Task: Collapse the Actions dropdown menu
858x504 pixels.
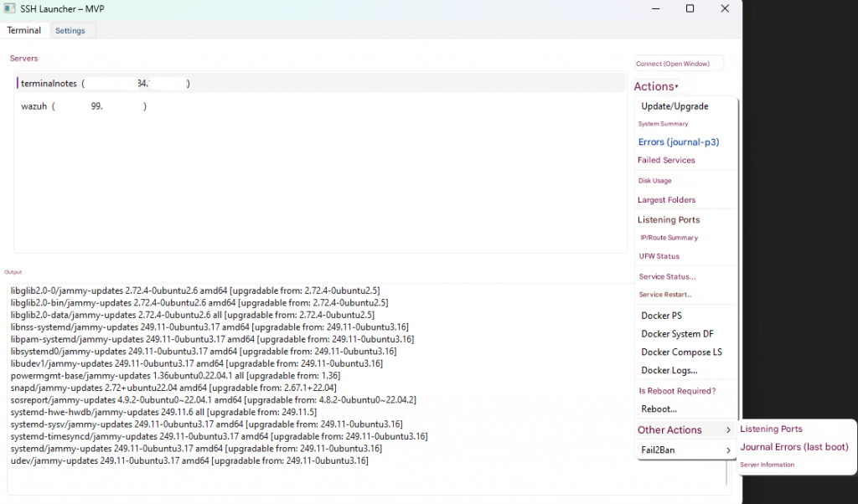Action: [x=656, y=86]
